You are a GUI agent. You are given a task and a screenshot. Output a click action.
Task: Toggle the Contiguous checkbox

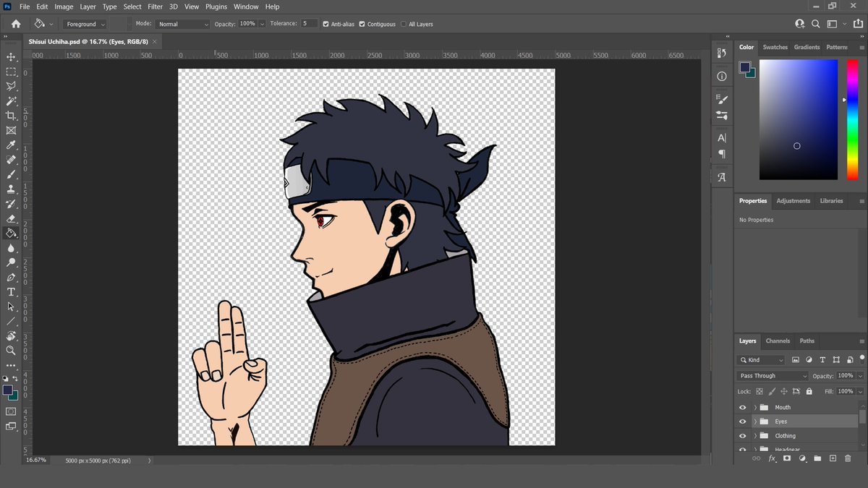click(362, 24)
